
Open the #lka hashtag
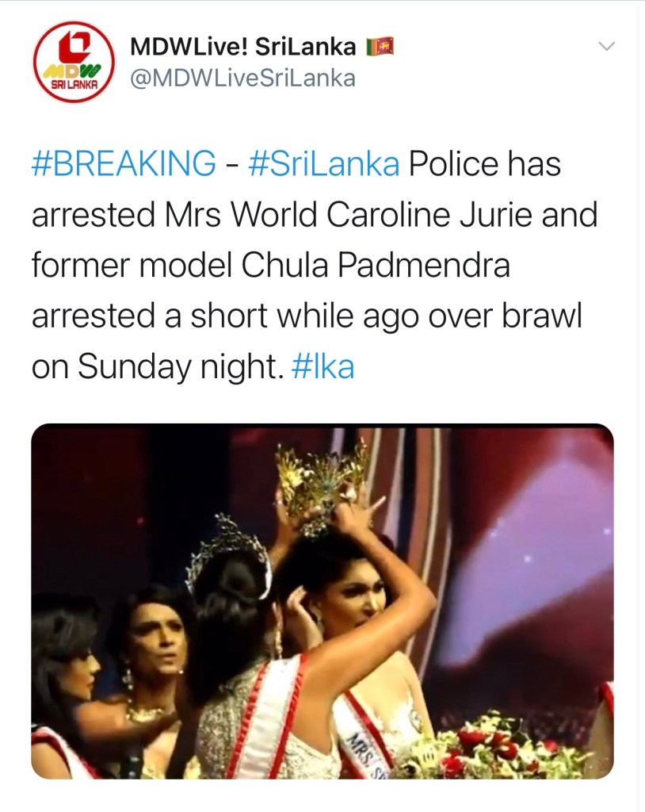click(323, 366)
